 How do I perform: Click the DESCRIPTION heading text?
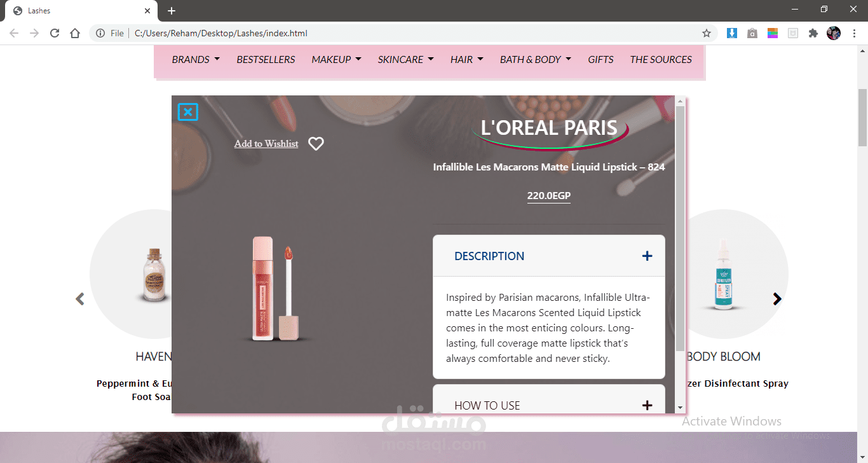(489, 256)
